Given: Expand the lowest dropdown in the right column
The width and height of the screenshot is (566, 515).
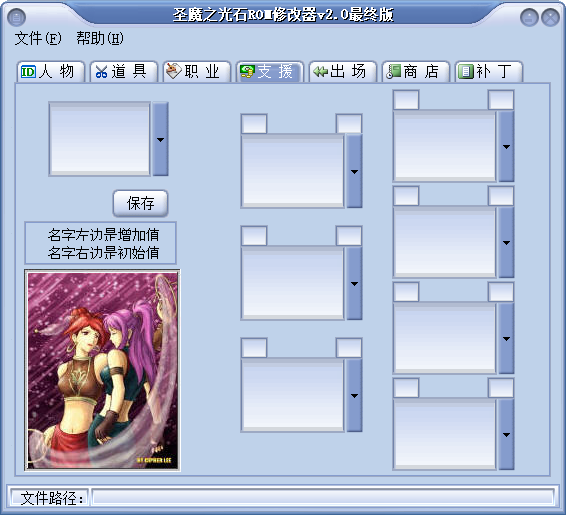Looking at the screenshot, I should click(x=506, y=435).
